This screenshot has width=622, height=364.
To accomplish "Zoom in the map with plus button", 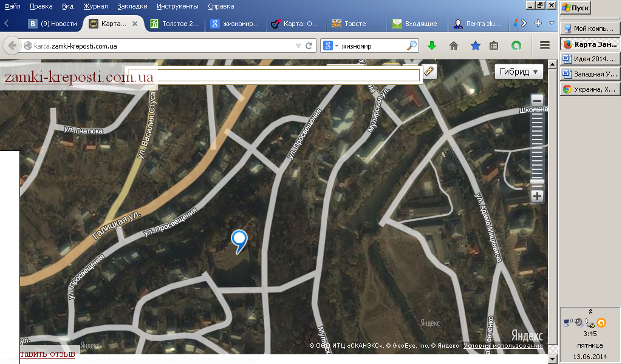I will tap(537, 196).
